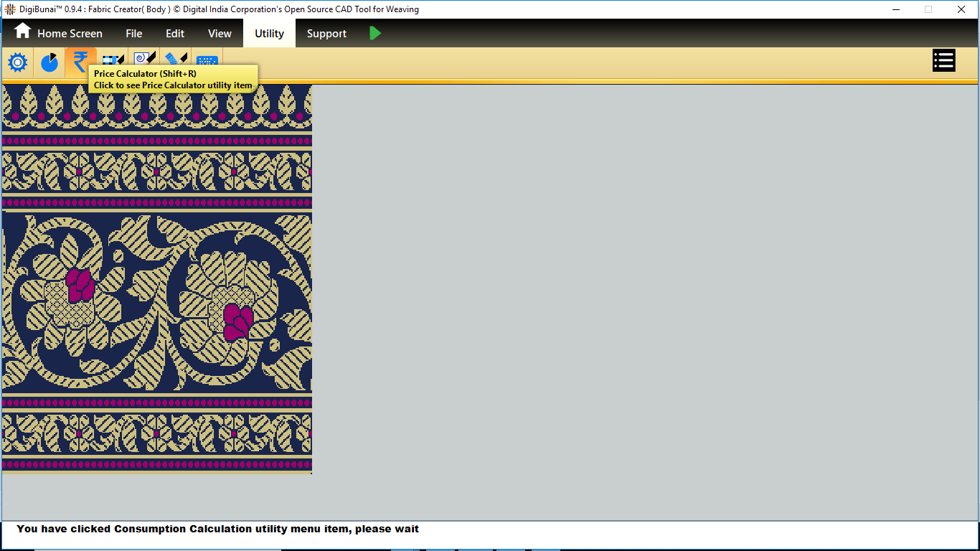Click the home icon in menu bar
The height and width of the screenshot is (551, 980).
point(23,32)
